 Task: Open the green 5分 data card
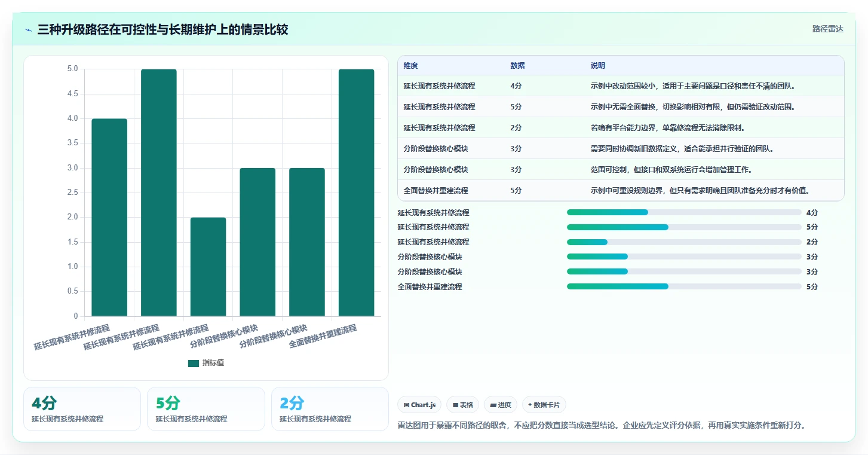tap(206, 409)
